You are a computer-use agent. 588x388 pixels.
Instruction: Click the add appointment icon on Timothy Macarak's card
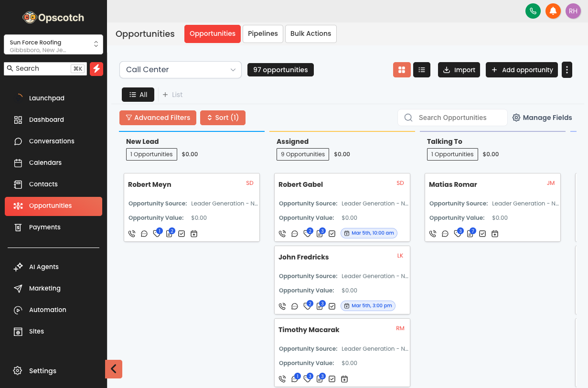pyautogui.click(x=344, y=379)
